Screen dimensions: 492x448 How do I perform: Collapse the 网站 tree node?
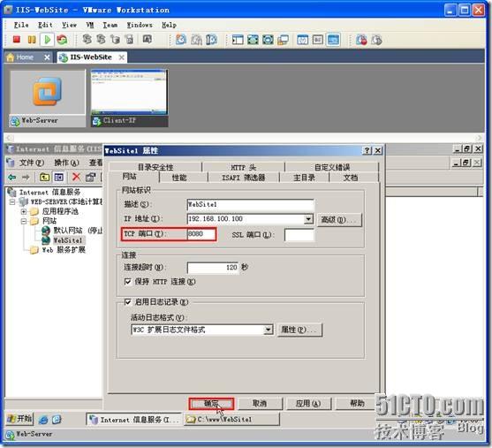pyautogui.click(x=24, y=221)
